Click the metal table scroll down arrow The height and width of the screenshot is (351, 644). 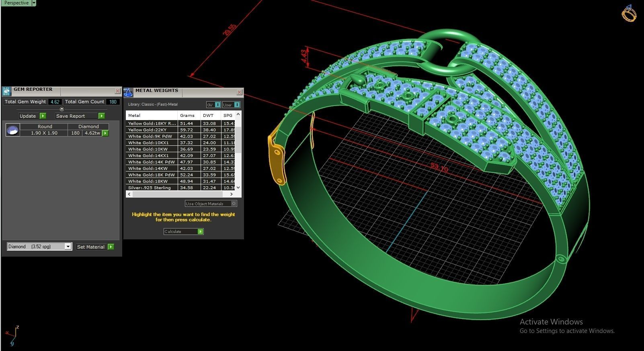pos(238,188)
